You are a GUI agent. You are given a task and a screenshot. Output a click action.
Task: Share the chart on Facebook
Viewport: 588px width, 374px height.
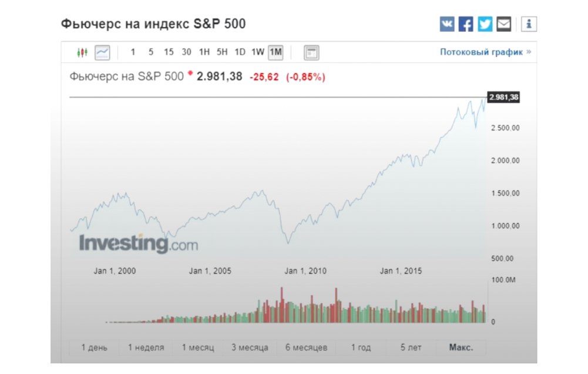465,23
